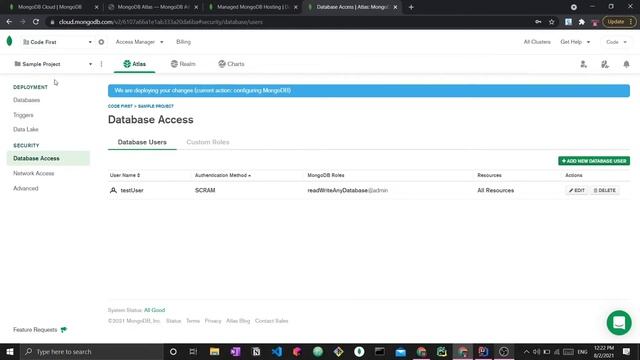Open Advanced in the sidebar

click(x=26, y=189)
